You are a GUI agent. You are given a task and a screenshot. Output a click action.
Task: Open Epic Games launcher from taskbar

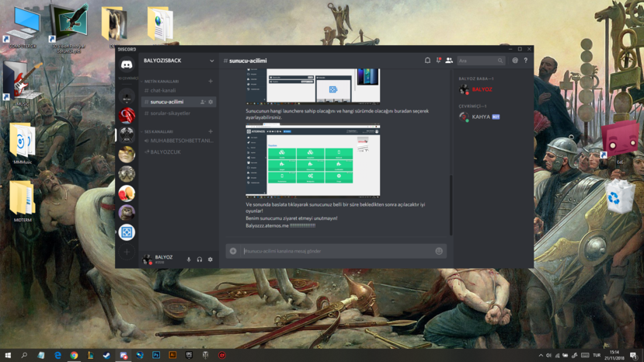(189, 355)
